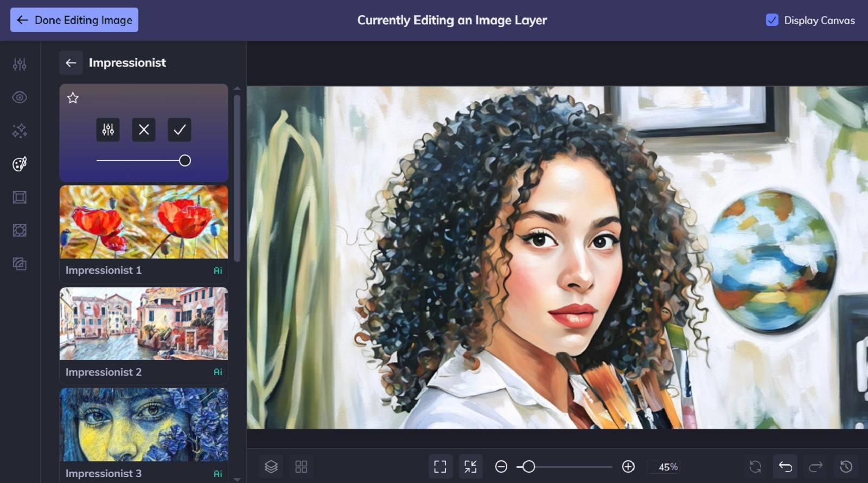Zoom in with the plus icon
The width and height of the screenshot is (868, 483).
pyautogui.click(x=628, y=467)
